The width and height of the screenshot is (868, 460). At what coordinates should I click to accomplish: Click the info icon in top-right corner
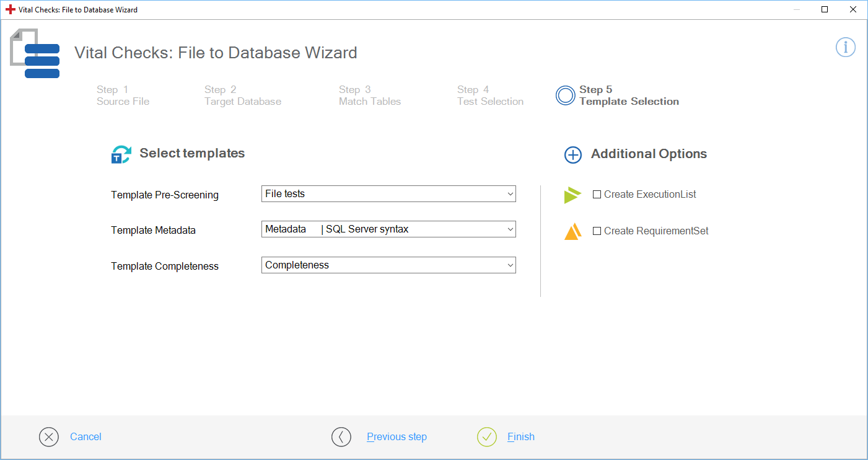click(845, 48)
